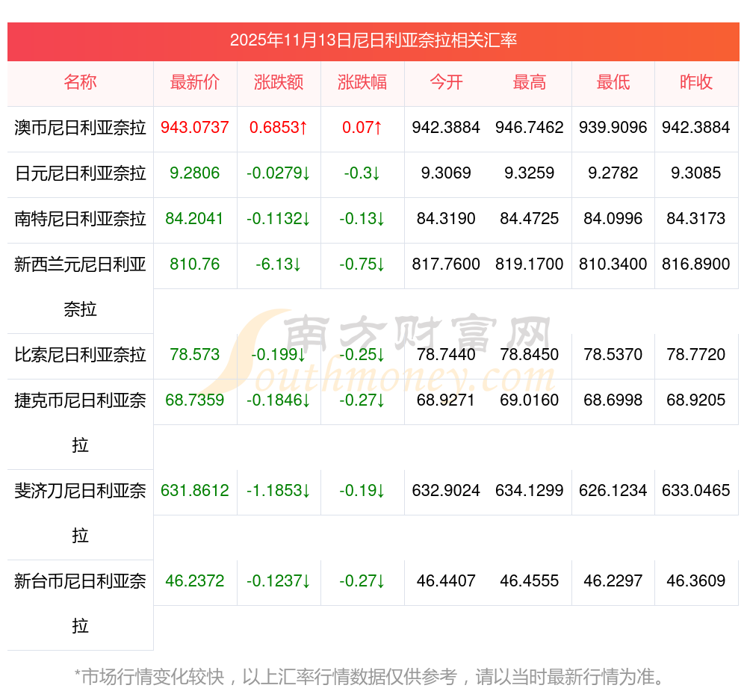Click the rising change value 0.6853↑
The image size is (747, 700).
279,128
